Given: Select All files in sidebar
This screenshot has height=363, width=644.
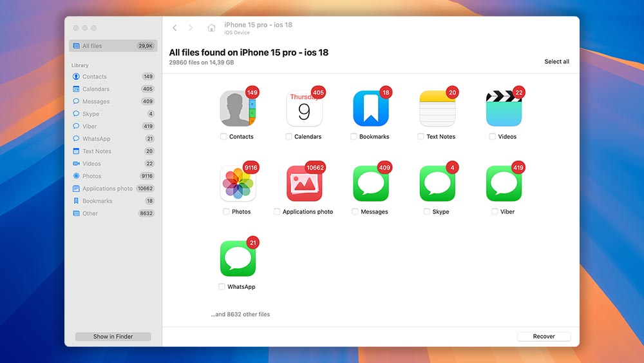Looking at the screenshot, I should click(113, 46).
